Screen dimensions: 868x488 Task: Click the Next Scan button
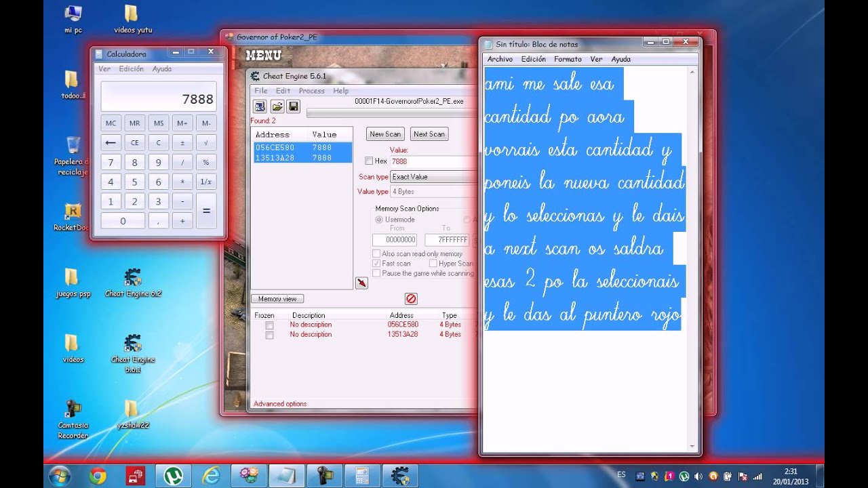[429, 134]
